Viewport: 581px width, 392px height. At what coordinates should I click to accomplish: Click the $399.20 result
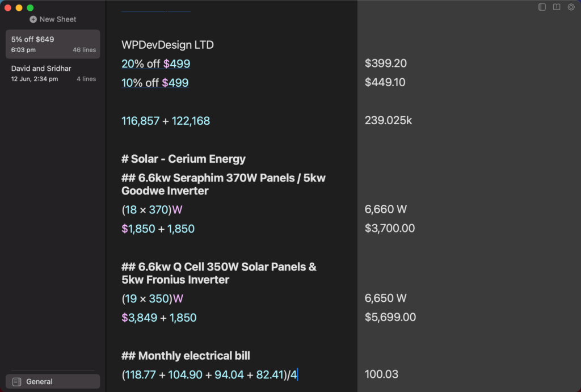coord(385,64)
